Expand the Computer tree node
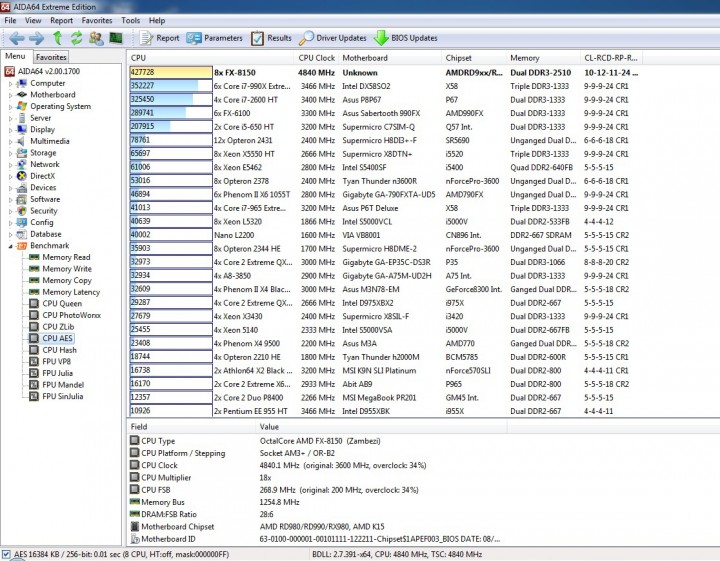Screen dimensions: 720x561 tap(11, 84)
